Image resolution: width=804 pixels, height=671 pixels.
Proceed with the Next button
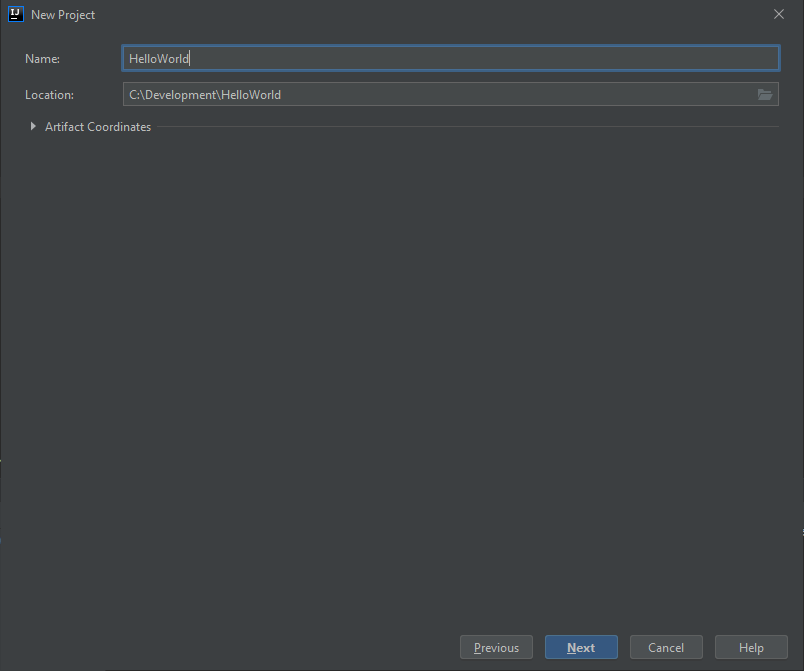[x=581, y=647]
